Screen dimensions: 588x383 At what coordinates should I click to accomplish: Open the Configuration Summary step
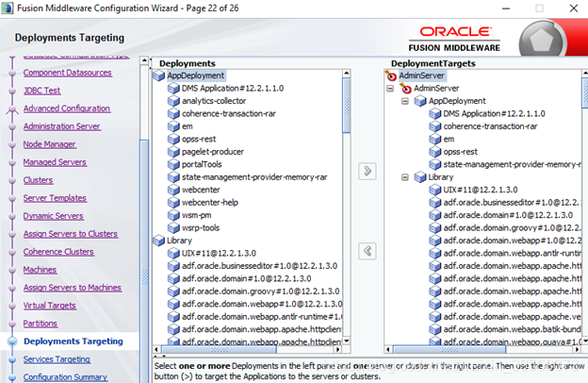coord(65,377)
